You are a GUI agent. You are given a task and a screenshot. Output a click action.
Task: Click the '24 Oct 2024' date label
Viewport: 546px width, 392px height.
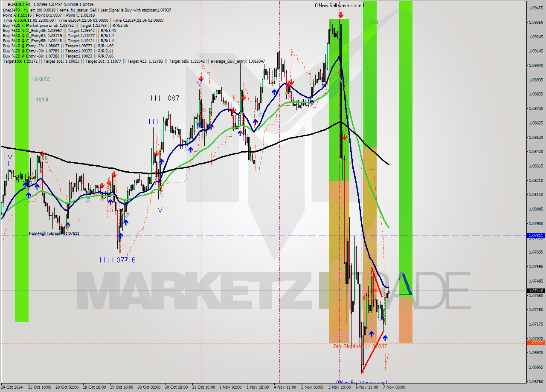(12, 387)
